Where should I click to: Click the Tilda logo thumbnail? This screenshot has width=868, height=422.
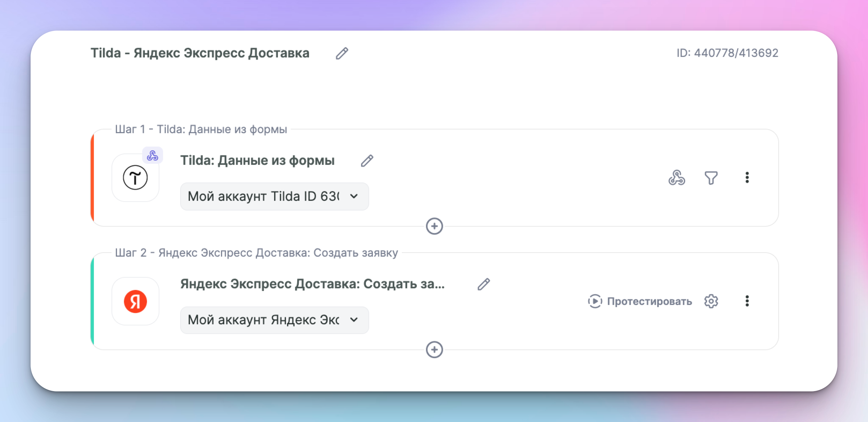tap(135, 178)
